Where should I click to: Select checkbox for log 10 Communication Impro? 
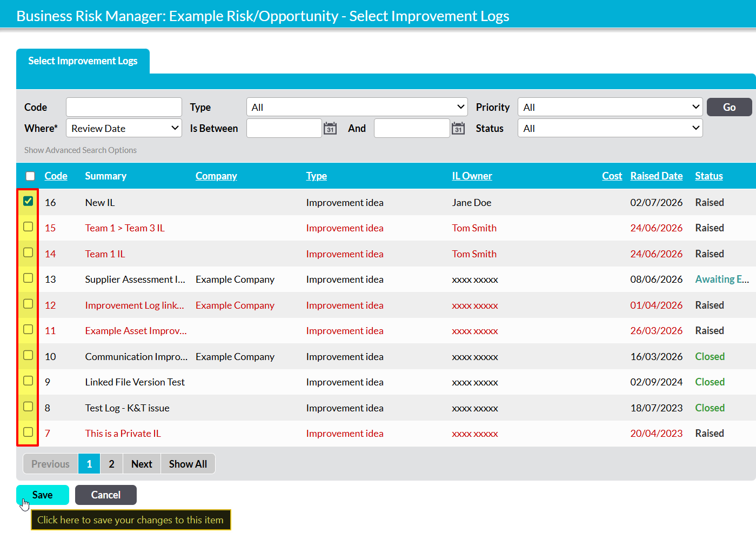[28, 355]
